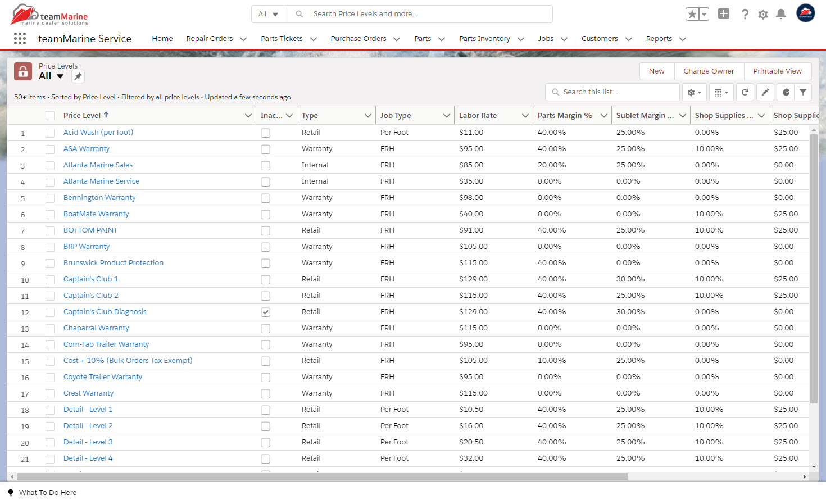Screen dimensions: 826x504
Task: Show the list filters panel
Action: pos(803,92)
